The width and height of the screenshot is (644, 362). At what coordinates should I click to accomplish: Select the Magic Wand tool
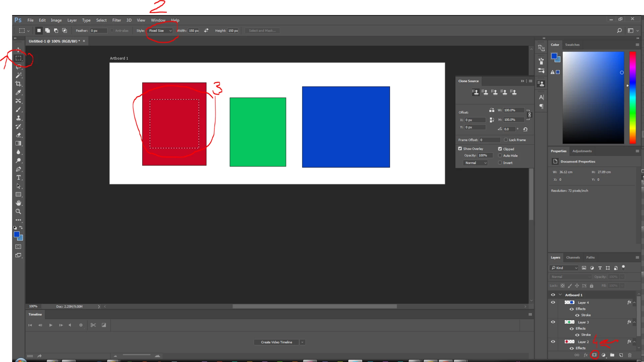[x=18, y=75]
